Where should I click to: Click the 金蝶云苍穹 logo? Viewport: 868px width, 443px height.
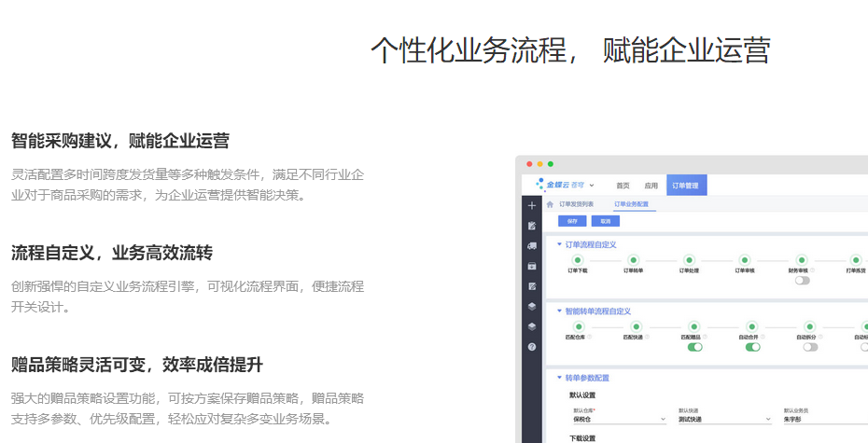pos(567,185)
